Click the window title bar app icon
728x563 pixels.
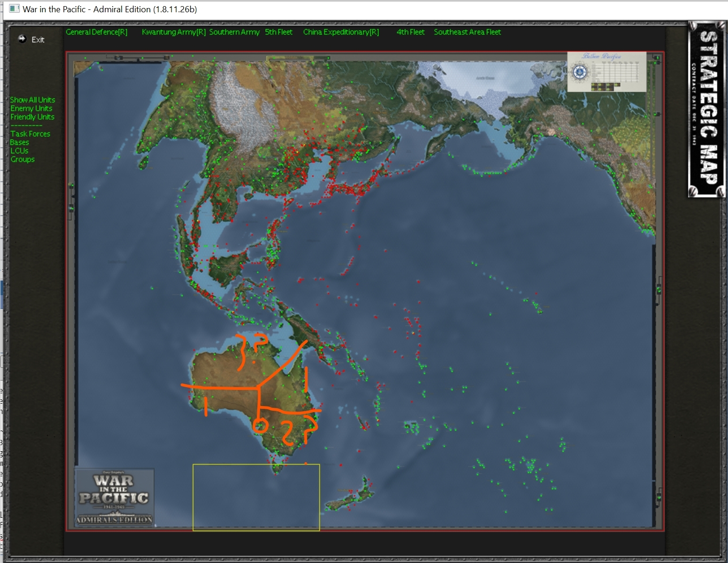15,9
